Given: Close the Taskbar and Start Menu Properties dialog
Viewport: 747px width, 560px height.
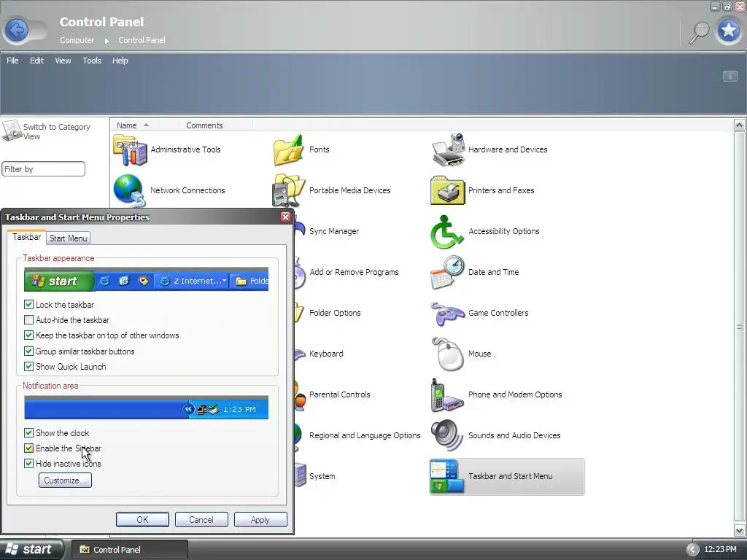Looking at the screenshot, I should click(285, 217).
